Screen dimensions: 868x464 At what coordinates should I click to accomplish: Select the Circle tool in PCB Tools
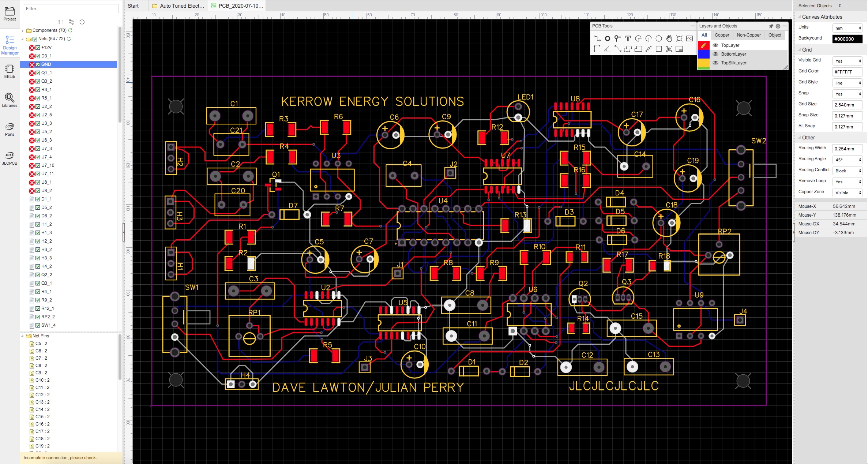coord(659,38)
